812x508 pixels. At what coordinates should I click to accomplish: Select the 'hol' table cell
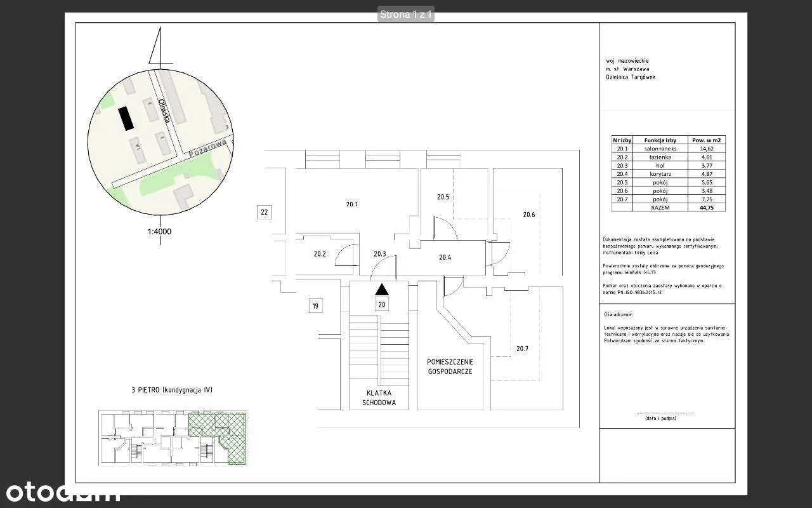(660, 165)
